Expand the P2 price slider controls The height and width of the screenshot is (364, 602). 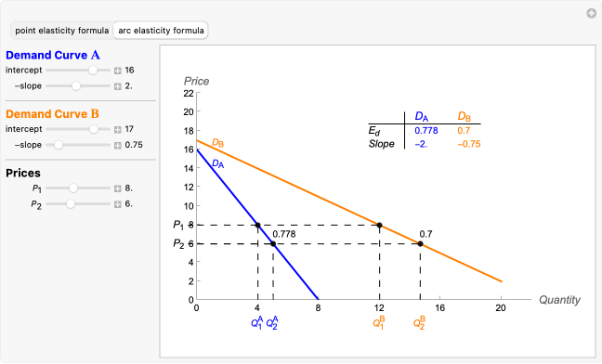(117, 204)
